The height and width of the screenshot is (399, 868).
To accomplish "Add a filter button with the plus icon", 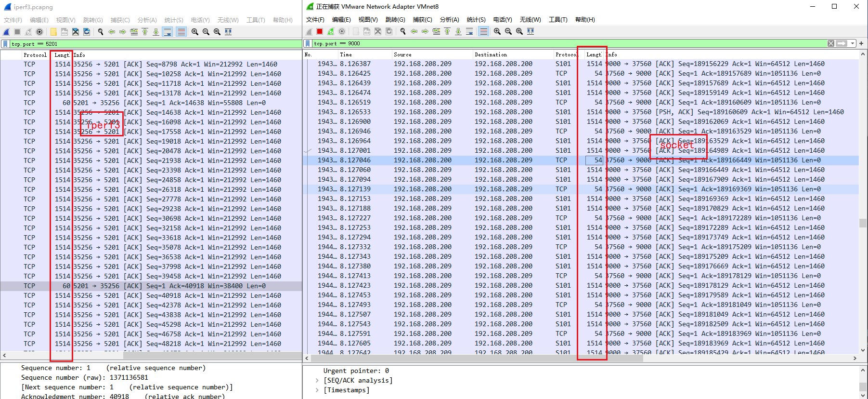I will (861, 43).
